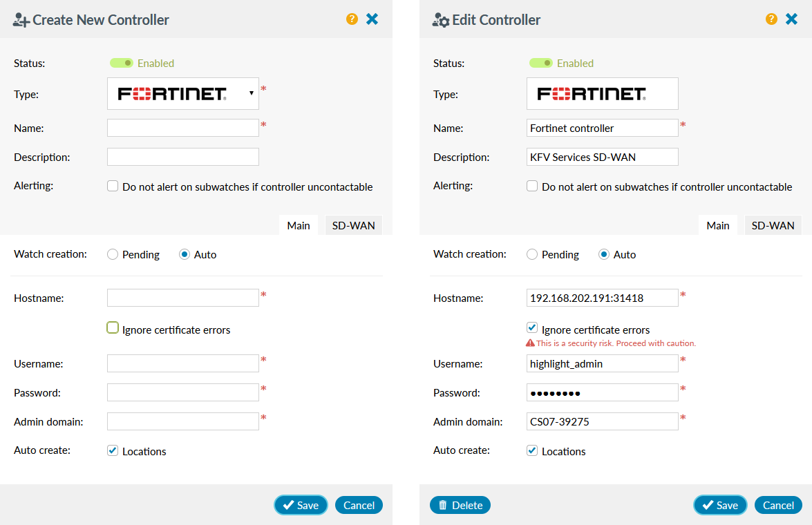
Task: Uncheck Locations under Auto create in Edit
Action: coord(532,450)
